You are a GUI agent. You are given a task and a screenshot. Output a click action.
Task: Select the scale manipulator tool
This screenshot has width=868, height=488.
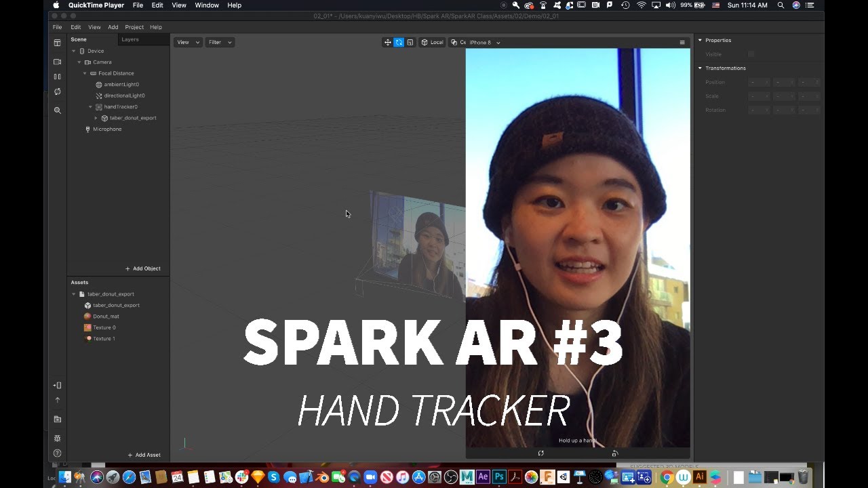pos(410,42)
